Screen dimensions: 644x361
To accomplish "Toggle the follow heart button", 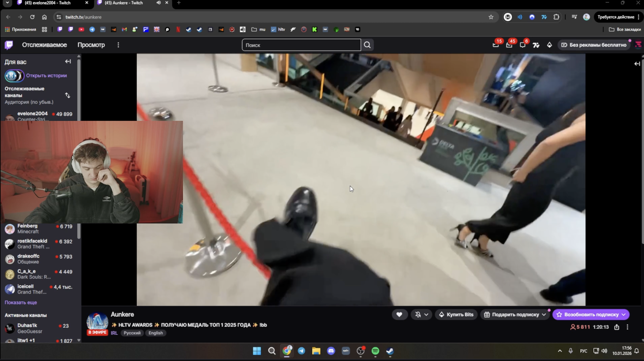I will tap(399, 314).
